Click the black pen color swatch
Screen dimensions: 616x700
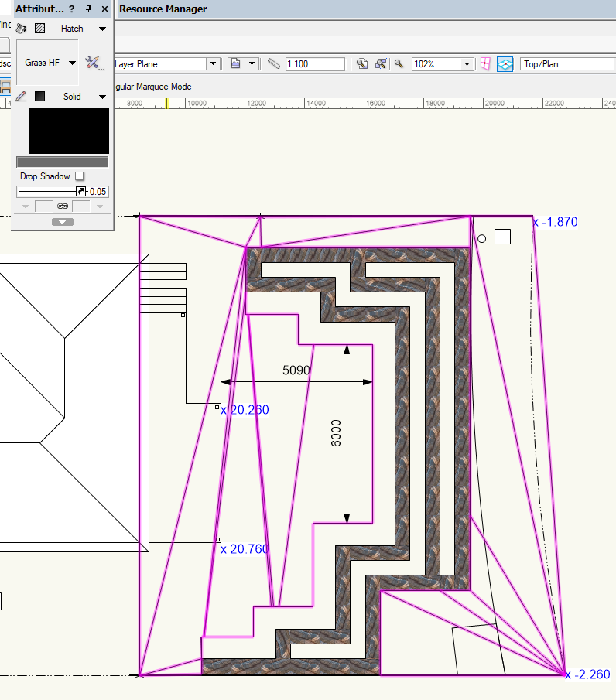40,97
